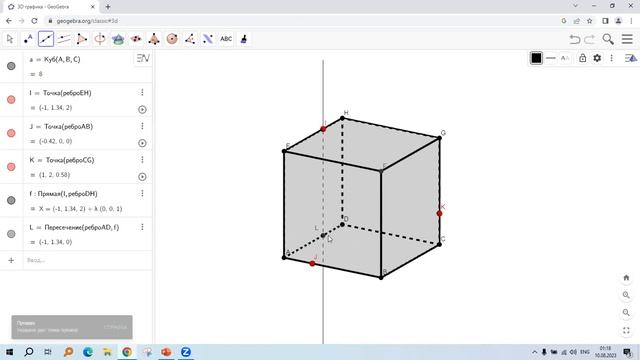
Task: Select the Line through two points tool
Action: (46, 39)
